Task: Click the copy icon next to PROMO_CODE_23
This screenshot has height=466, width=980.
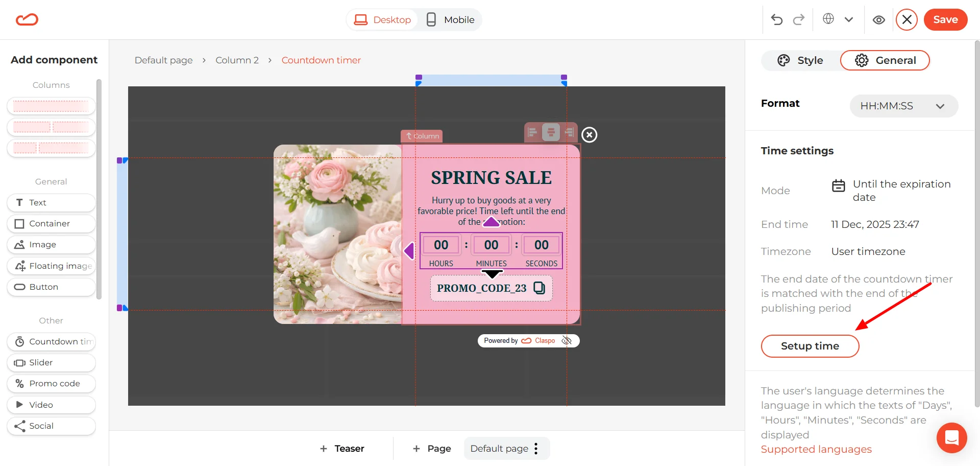Action: click(540, 288)
